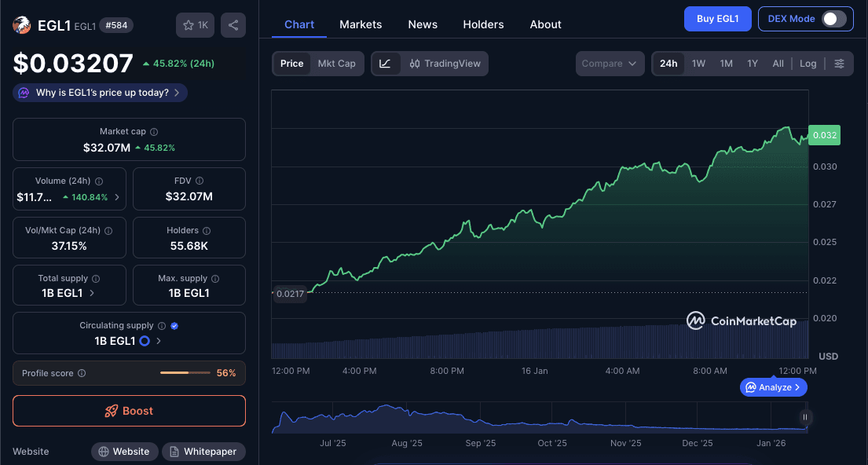Image resolution: width=868 pixels, height=465 pixels.
Task: Open the Markets tab
Action: click(361, 24)
